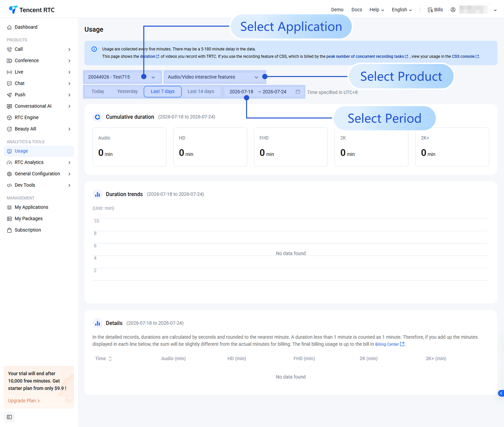Expand the RTC Analytics submenu chevron
The width and height of the screenshot is (504, 427).
pyautogui.click(x=69, y=163)
